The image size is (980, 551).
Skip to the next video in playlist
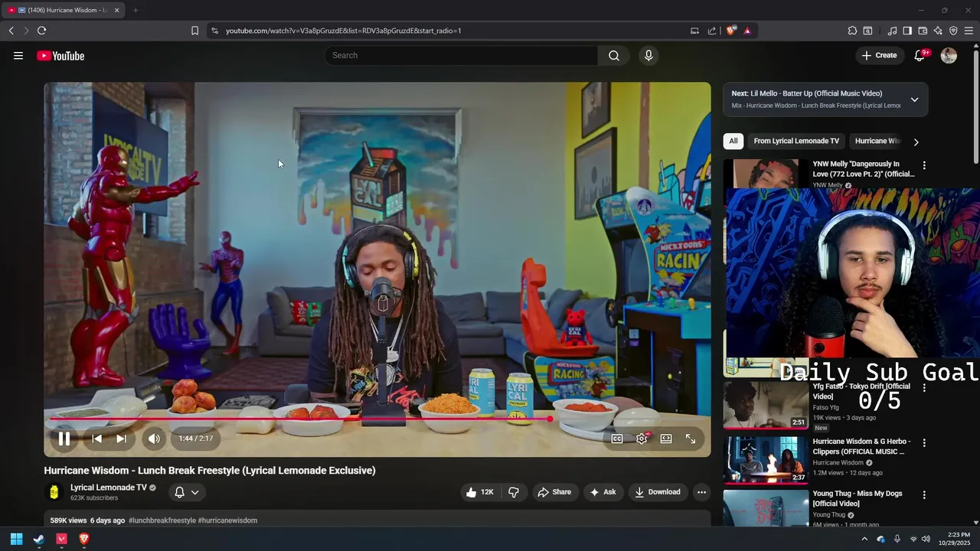click(121, 439)
